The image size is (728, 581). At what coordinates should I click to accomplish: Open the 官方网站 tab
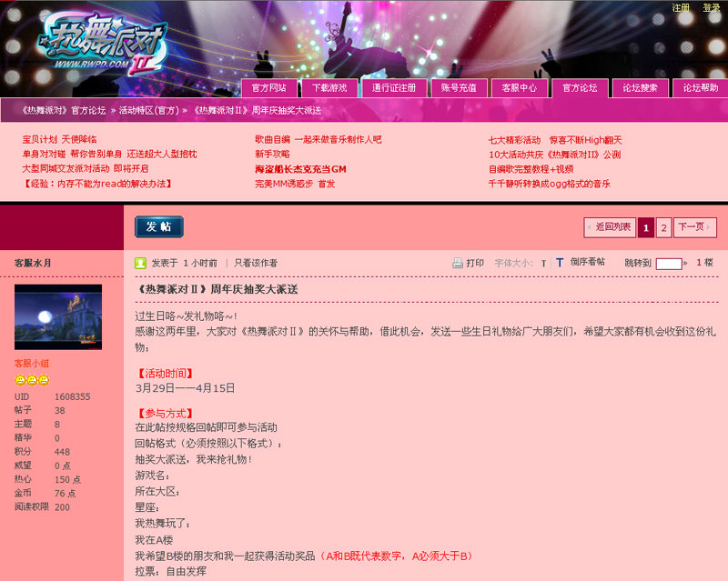click(x=268, y=87)
